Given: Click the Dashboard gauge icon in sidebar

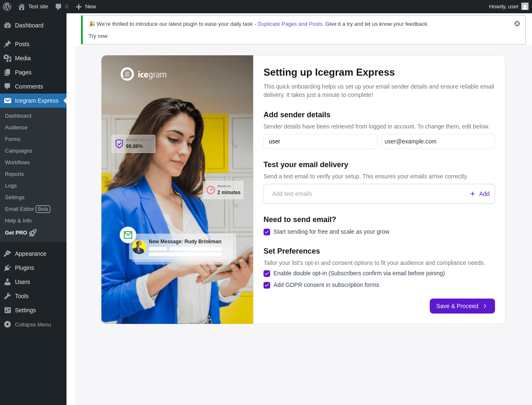Looking at the screenshot, I should tap(7, 25).
